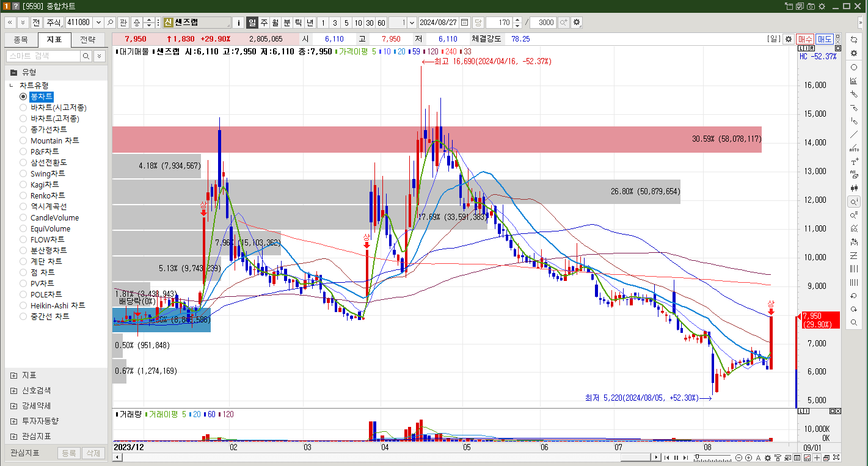Click the 60 interval preset button
This screenshot has height=466, width=868.
[x=381, y=23]
